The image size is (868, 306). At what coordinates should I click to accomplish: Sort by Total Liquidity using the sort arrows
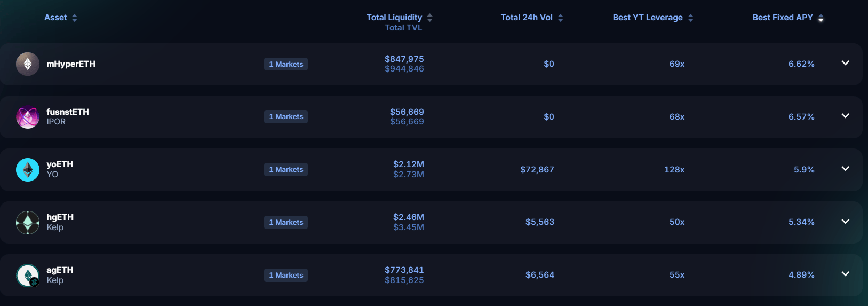coord(430,18)
